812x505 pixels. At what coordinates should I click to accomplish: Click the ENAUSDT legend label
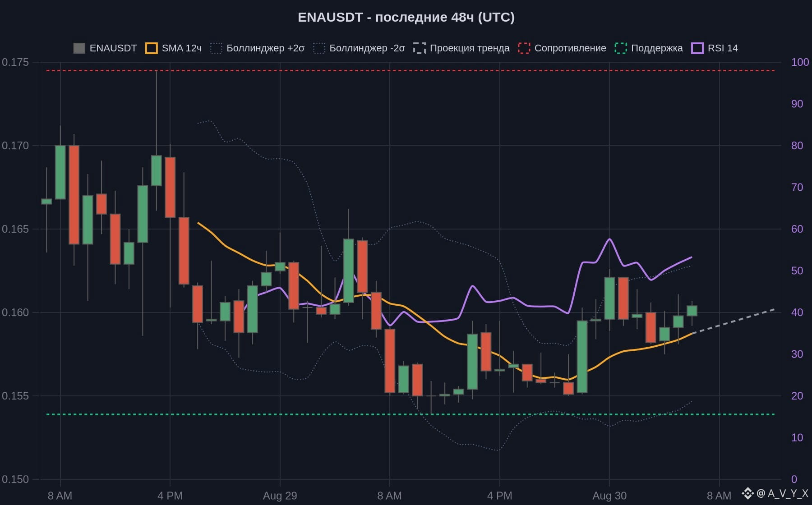pos(113,48)
